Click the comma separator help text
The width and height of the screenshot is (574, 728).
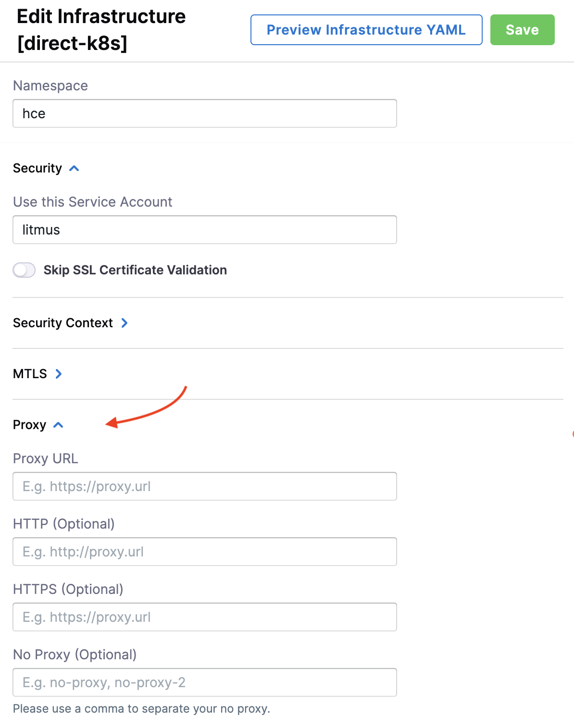coord(141,709)
